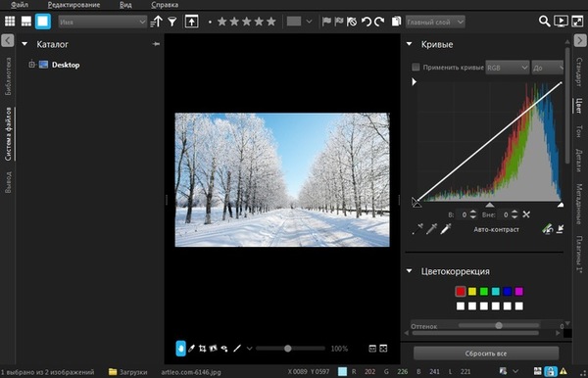Image resolution: width=588 pixels, height=378 pixels.
Task: Select the crop tool in bottom toolbar
Action: pyautogui.click(x=203, y=349)
